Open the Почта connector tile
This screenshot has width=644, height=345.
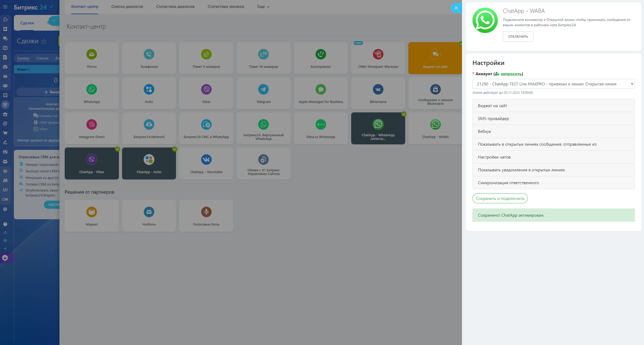click(x=92, y=58)
